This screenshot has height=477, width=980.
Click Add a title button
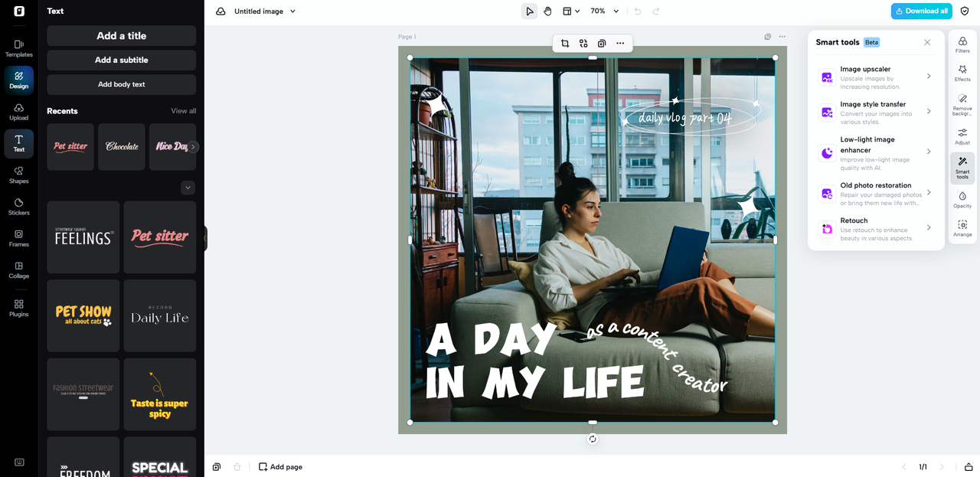pos(121,36)
